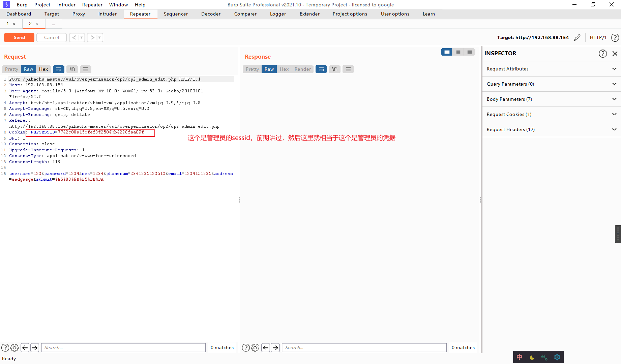Open forward history dropdown arrow
This screenshot has height=364, width=621.
pyautogui.click(x=99, y=37)
